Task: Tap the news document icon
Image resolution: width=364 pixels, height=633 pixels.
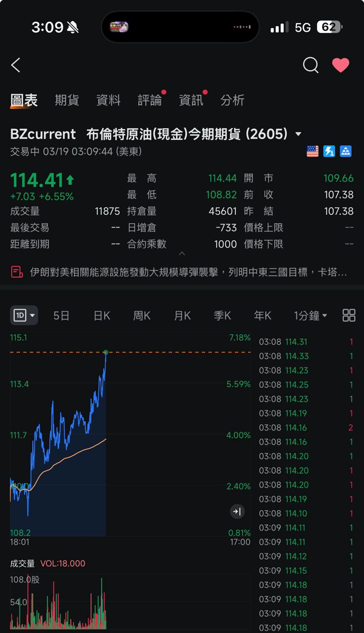Action: tap(17, 272)
